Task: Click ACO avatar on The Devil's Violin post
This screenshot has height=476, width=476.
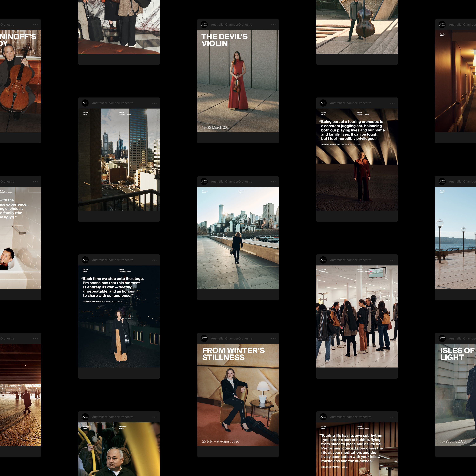Action: click(x=204, y=25)
